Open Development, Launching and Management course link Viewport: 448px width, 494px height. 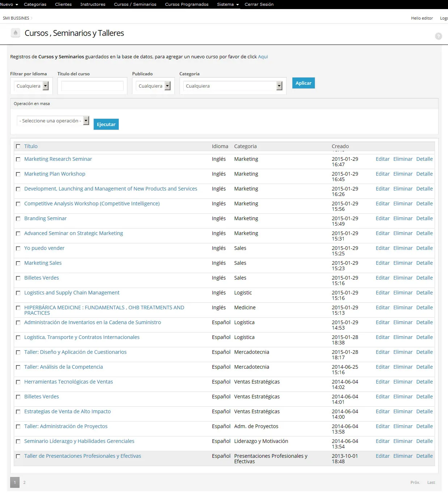click(x=111, y=189)
